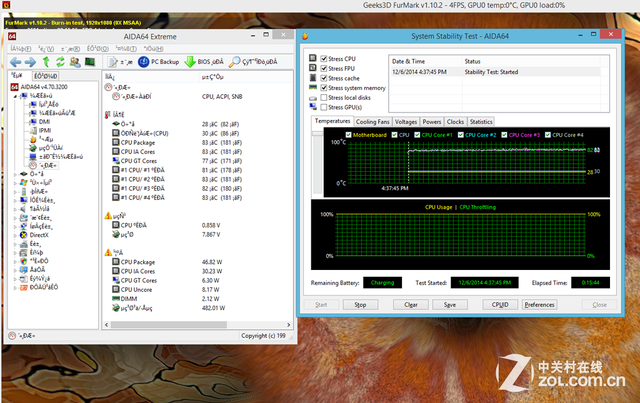Uncheck the Stress system memory checkbox
The image size is (640, 403).
tap(324, 88)
